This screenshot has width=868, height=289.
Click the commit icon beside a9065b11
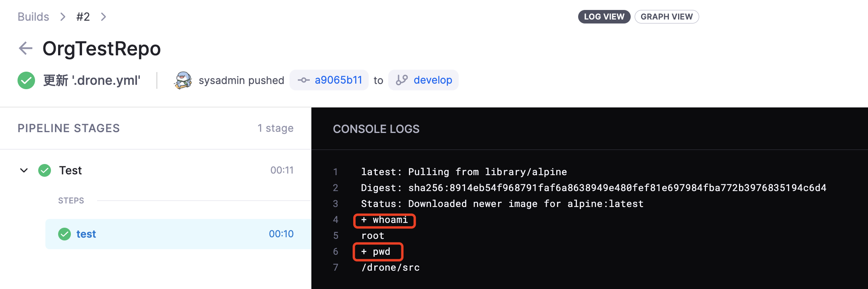[303, 80]
